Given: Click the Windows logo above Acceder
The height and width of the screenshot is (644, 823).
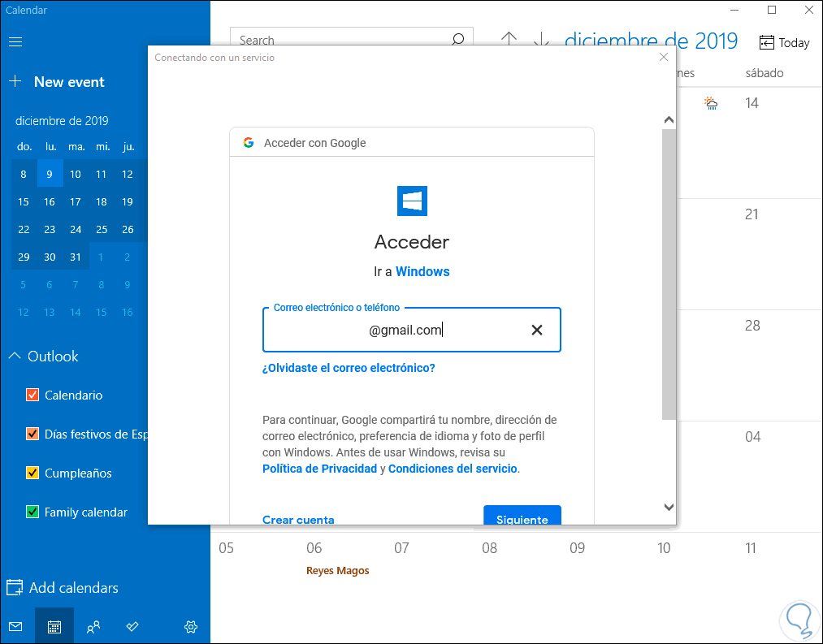Looking at the screenshot, I should pyautogui.click(x=412, y=201).
